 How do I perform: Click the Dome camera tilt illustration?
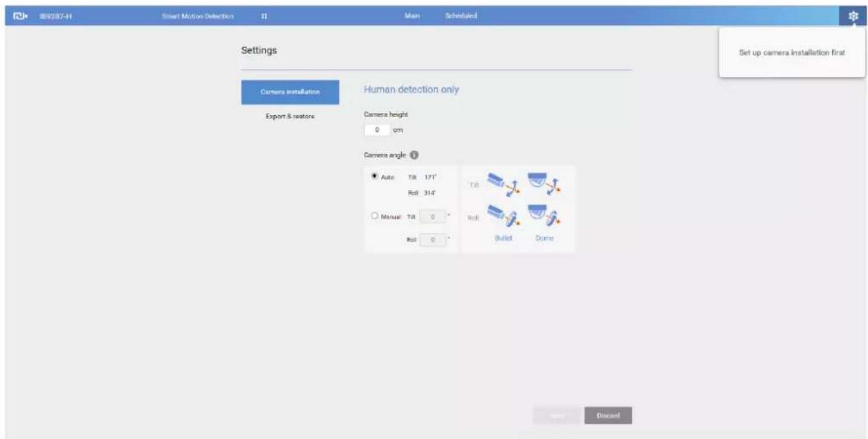click(x=544, y=183)
